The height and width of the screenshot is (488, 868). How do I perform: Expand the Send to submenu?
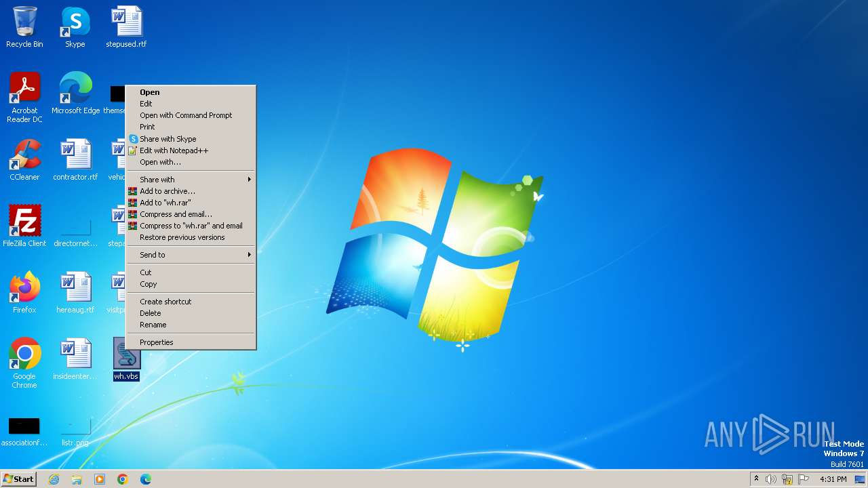pyautogui.click(x=191, y=255)
